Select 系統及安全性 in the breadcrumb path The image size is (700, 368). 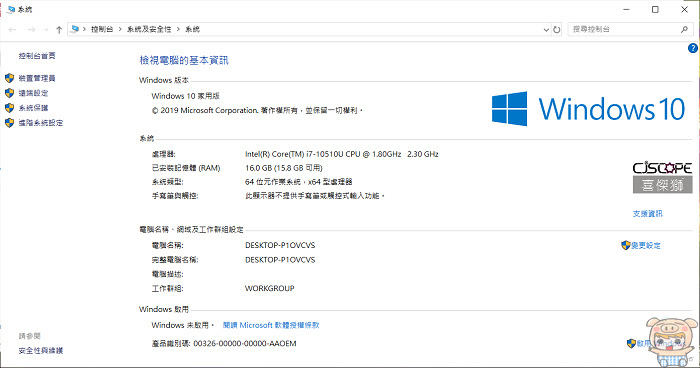tap(149, 29)
